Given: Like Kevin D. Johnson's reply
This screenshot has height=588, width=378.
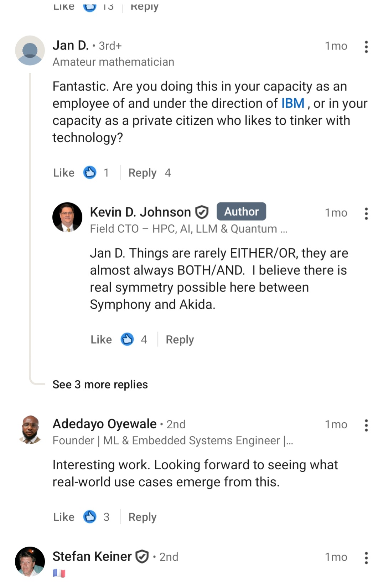Looking at the screenshot, I should (x=101, y=340).
